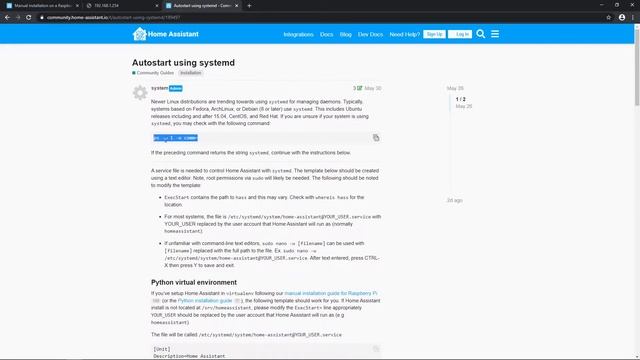Go forward with browser forward arrow
640x360 pixels.
pos(18,17)
